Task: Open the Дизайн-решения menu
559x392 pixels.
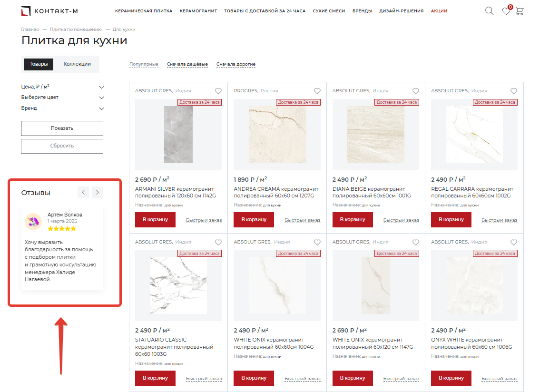Action: coord(402,11)
